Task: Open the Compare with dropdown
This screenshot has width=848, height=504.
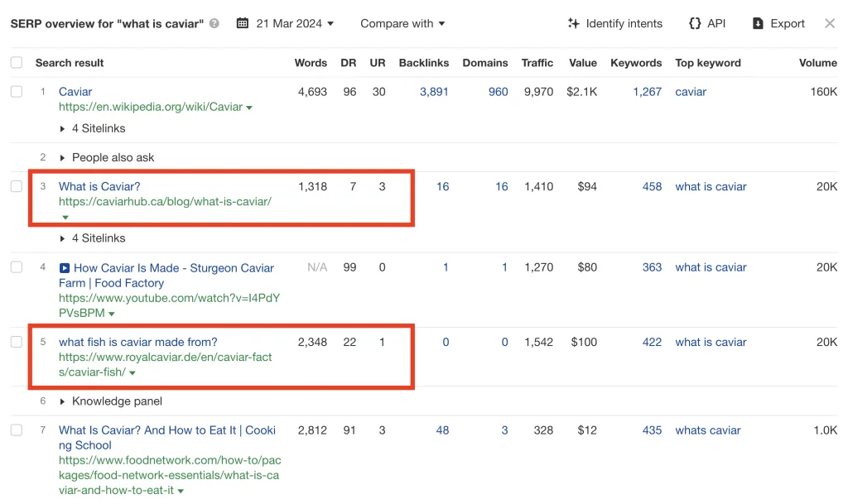Action: 402,24
